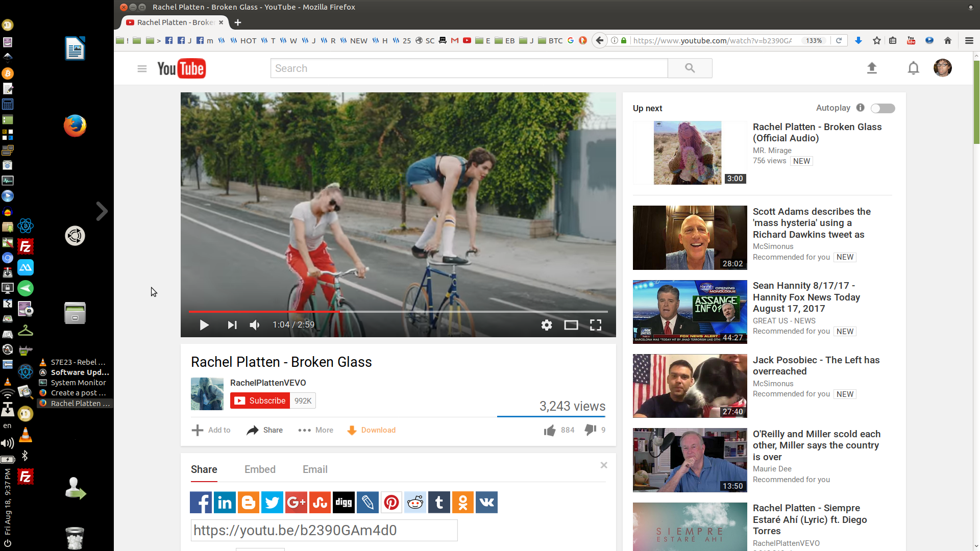Switch to System Monitor window entry
The width and height of the screenshot is (980, 551).
(x=75, y=383)
